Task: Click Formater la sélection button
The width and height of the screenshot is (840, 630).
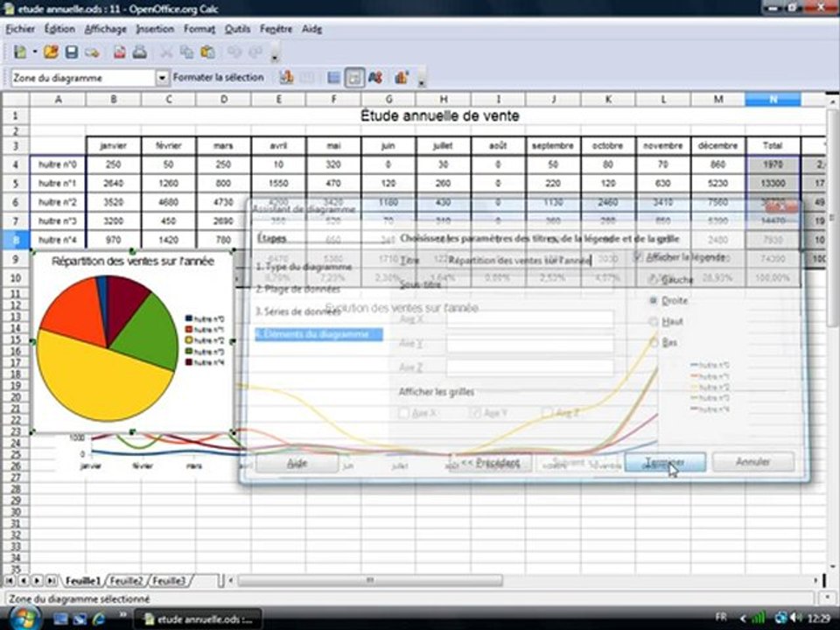Action: point(218,78)
